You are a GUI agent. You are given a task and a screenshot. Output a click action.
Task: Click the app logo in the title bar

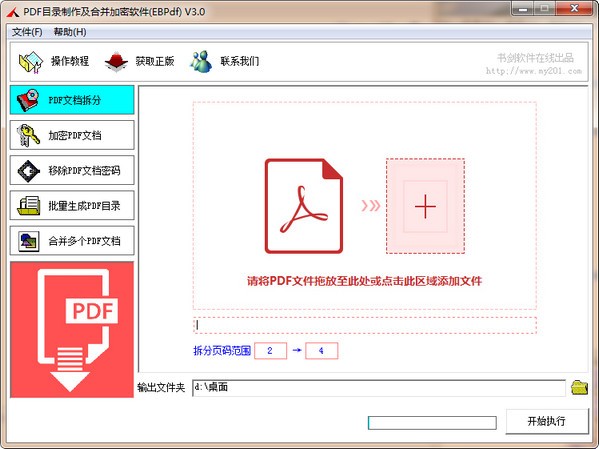click(x=13, y=13)
